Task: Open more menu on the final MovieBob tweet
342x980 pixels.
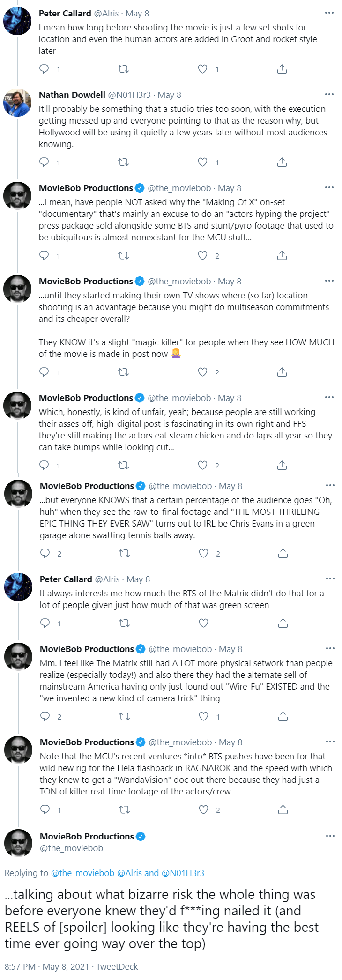Action: click(330, 836)
